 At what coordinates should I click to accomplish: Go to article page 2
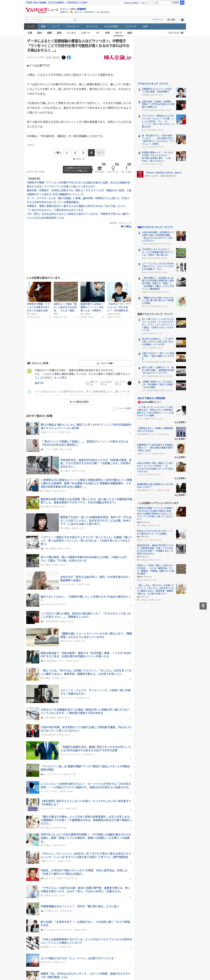click(x=75, y=153)
